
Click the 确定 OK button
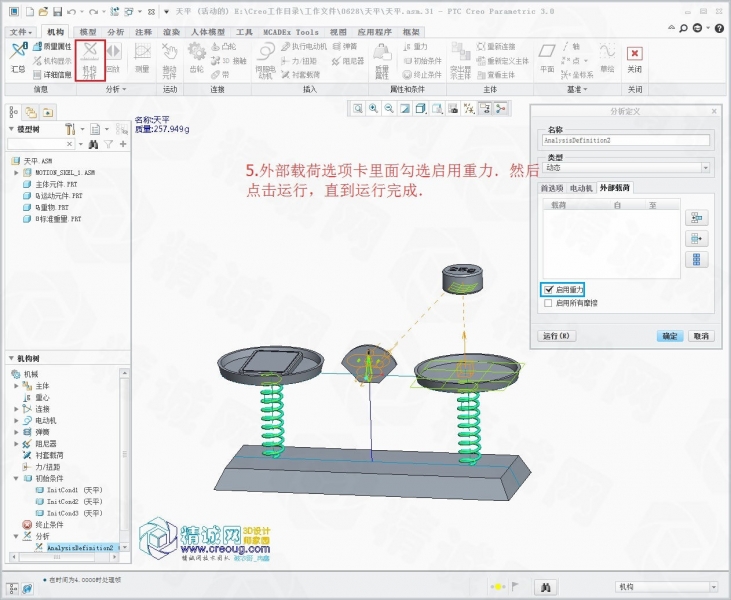click(x=670, y=336)
